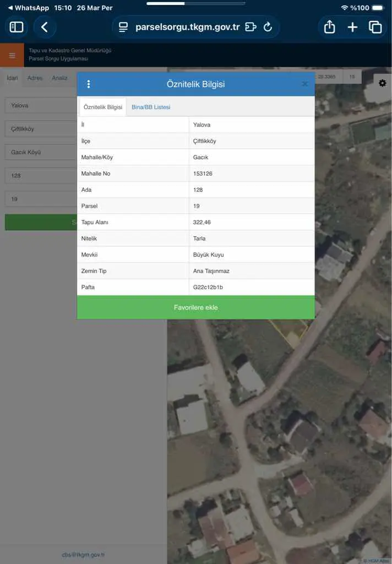Select the Zemin Tip value Ana Taşınmaz
This screenshot has height=564, width=392.
[x=211, y=271]
